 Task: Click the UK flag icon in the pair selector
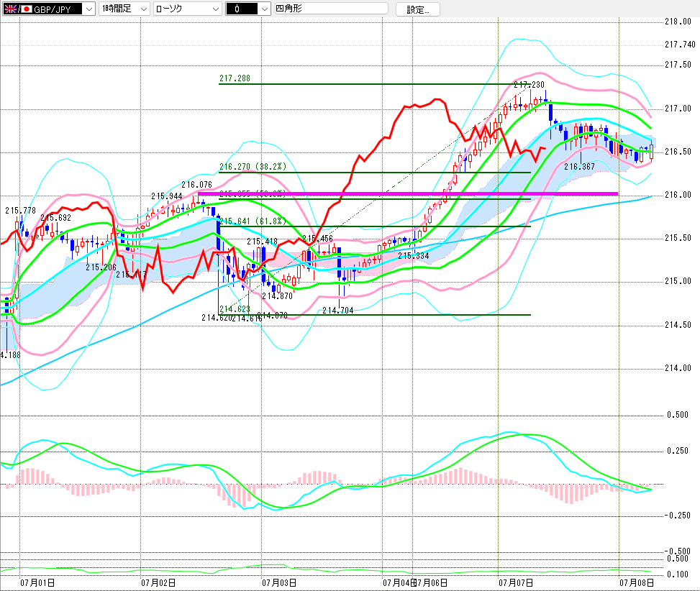click(x=10, y=9)
